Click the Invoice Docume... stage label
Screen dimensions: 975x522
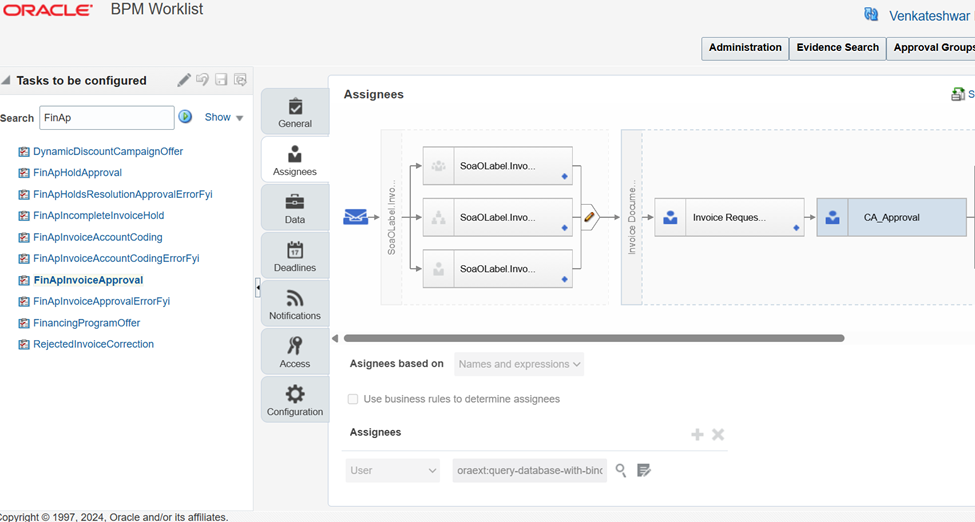[x=632, y=217]
